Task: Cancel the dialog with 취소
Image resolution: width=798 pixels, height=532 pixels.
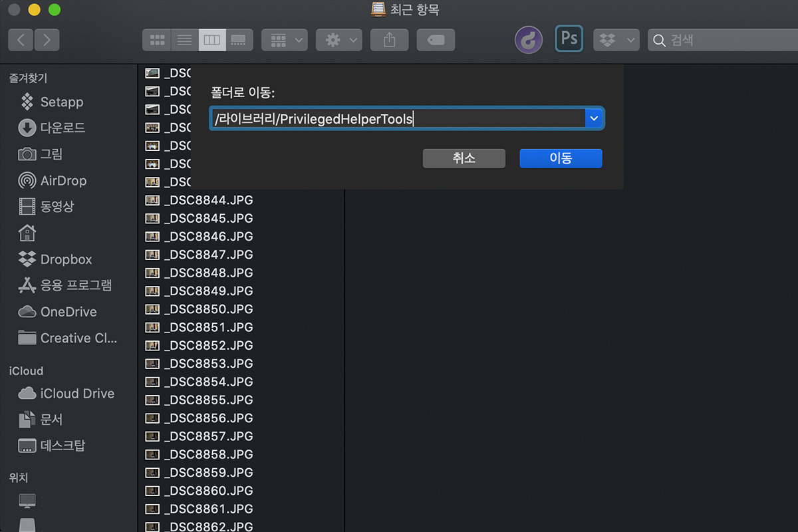Action: 464,158
